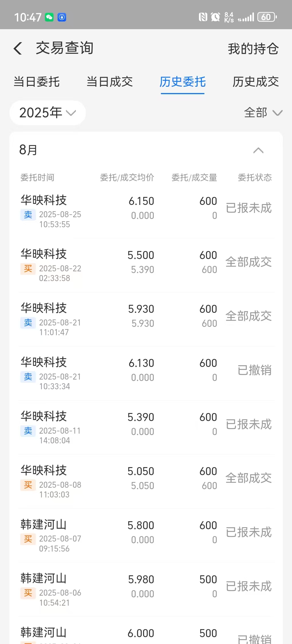
Task: Tap the alarm clock status icon
Action: click(216, 17)
